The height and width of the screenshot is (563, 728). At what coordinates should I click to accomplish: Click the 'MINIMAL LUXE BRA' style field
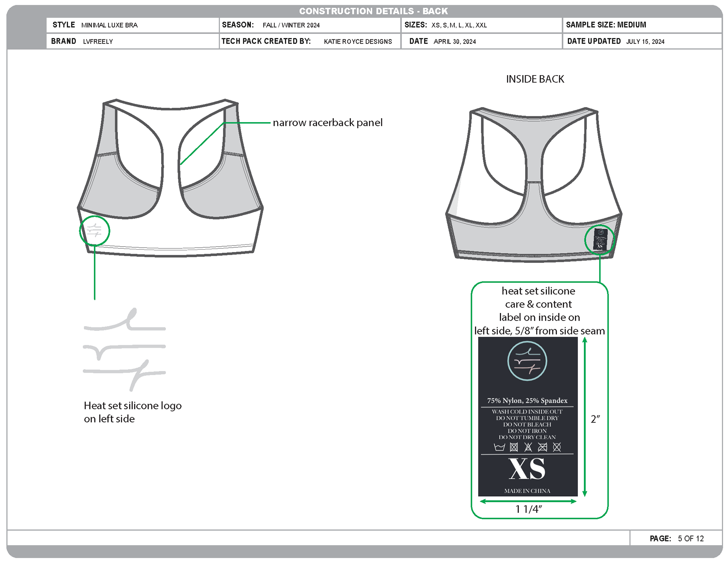pyautogui.click(x=109, y=25)
